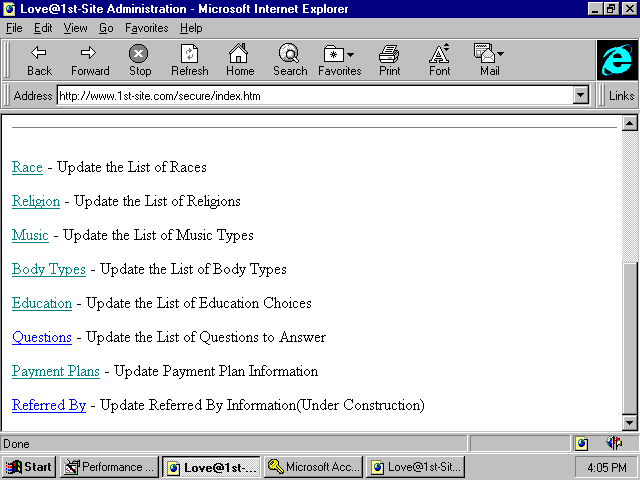Open the Go menu
Image resolution: width=640 pixels, height=480 pixels.
tap(106, 28)
